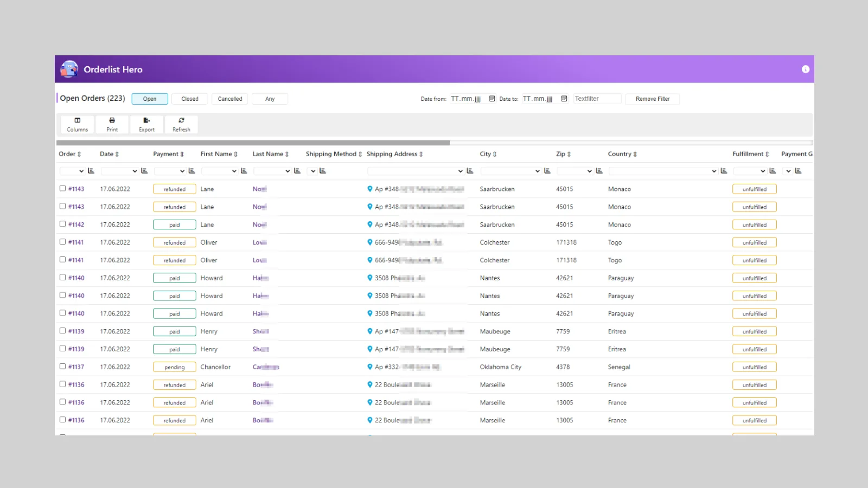Expand the Shipping Address filter dropdown
This screenshot has height=488, width=868.
[416, 171]
